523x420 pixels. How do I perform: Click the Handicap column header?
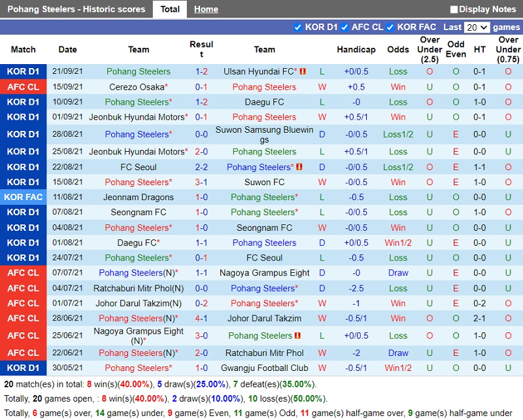click(356, 50)
